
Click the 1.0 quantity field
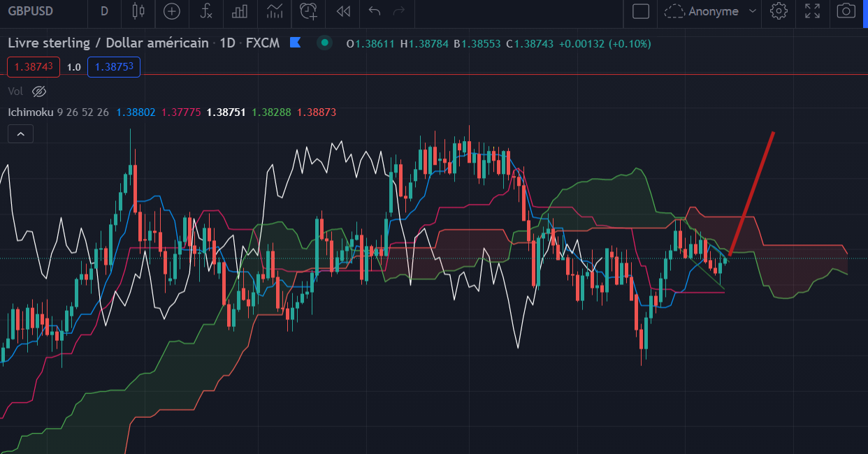[74, 67]
